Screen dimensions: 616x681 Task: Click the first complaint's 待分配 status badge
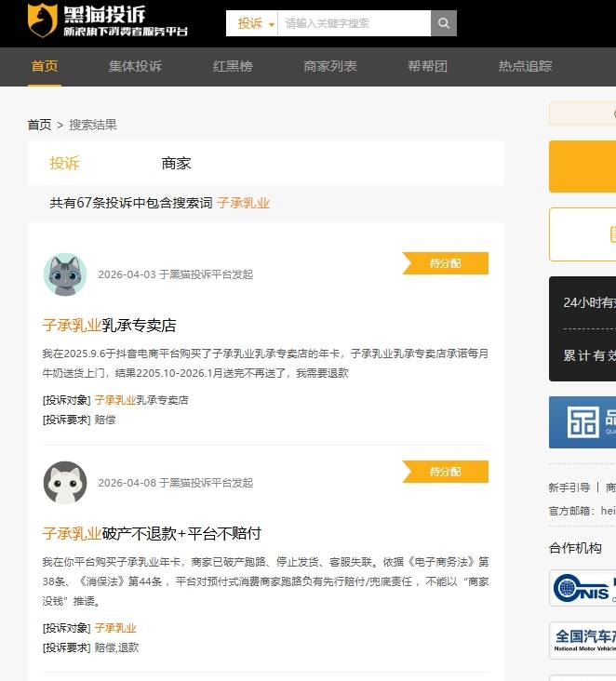pos(446,263)
